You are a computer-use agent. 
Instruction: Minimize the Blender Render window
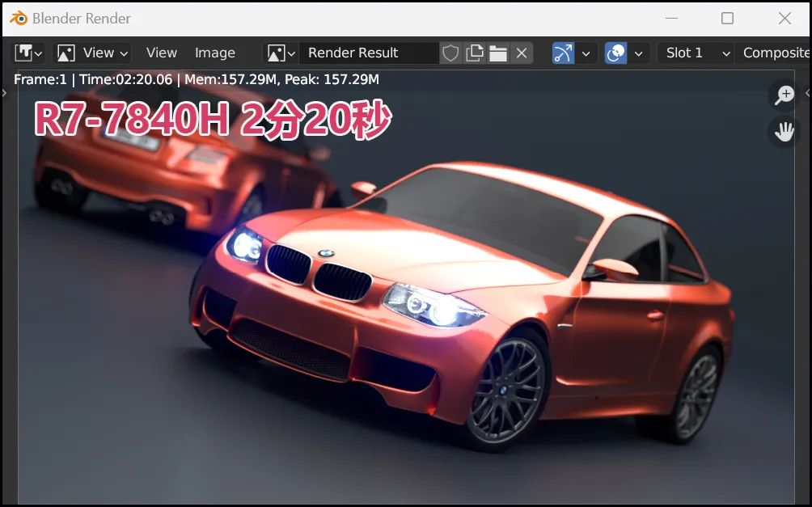pos(671,18)
